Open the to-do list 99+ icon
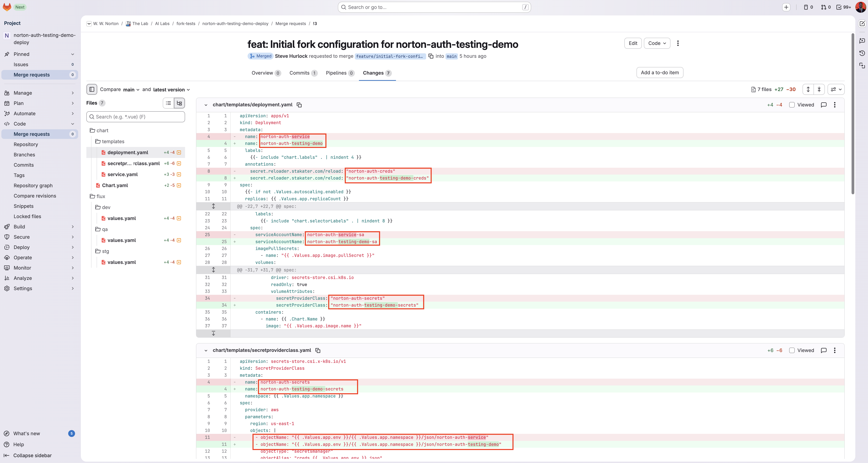Image resolution: width=868 pixels, height=463 pixels. coord(843,7)
